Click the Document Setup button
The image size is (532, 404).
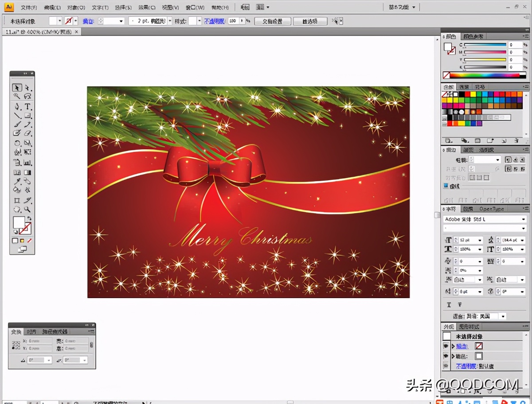[274, 21]
